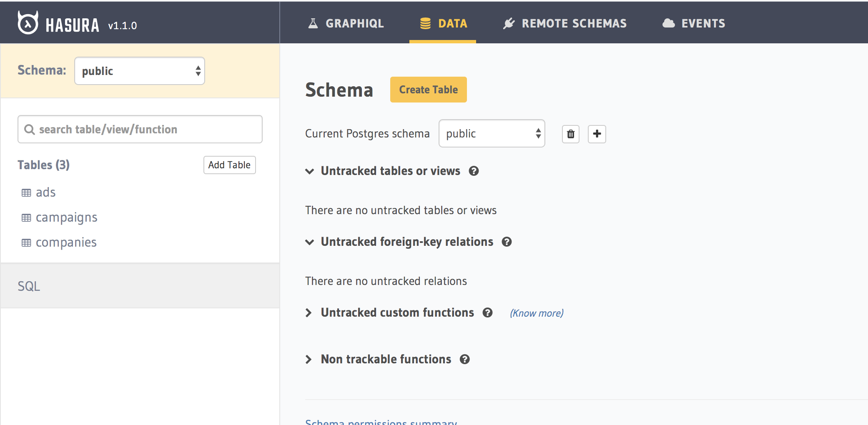Click the HASURA brand text
Viewport: 868px width, 425px height.
click(73, 25)
